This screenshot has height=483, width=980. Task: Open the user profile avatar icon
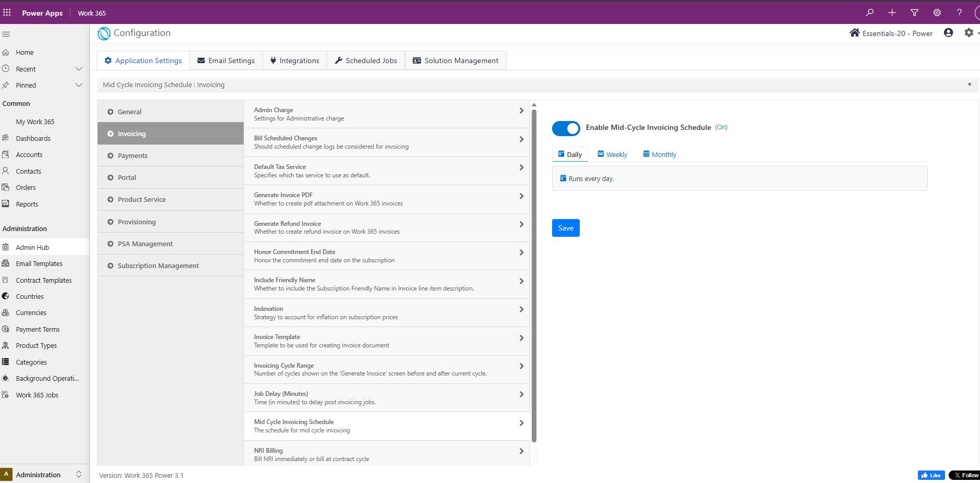click(948, 33)
